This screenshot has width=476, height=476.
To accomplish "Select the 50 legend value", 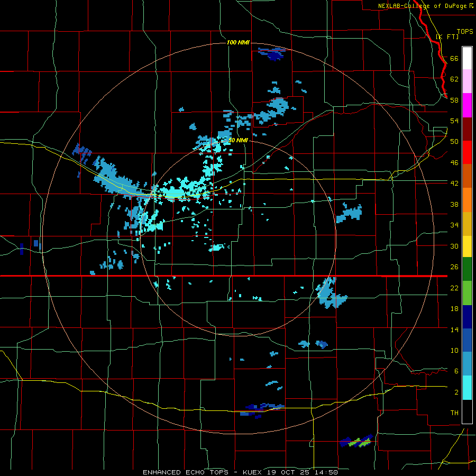I will click(454, 142).
